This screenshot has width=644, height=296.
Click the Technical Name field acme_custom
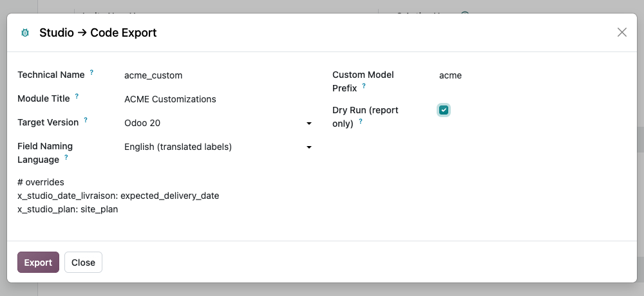point(218,75)
